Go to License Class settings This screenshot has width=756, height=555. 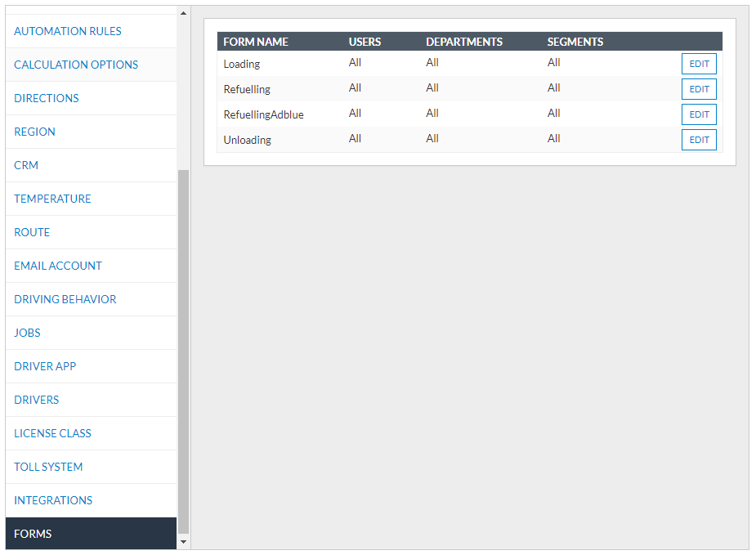[x=52, y=433]
